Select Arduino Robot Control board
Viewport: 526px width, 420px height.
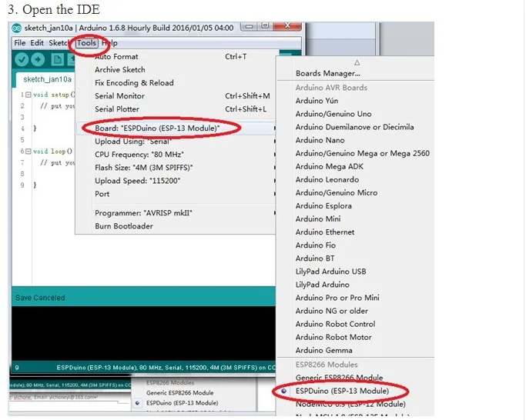(356, 324)
